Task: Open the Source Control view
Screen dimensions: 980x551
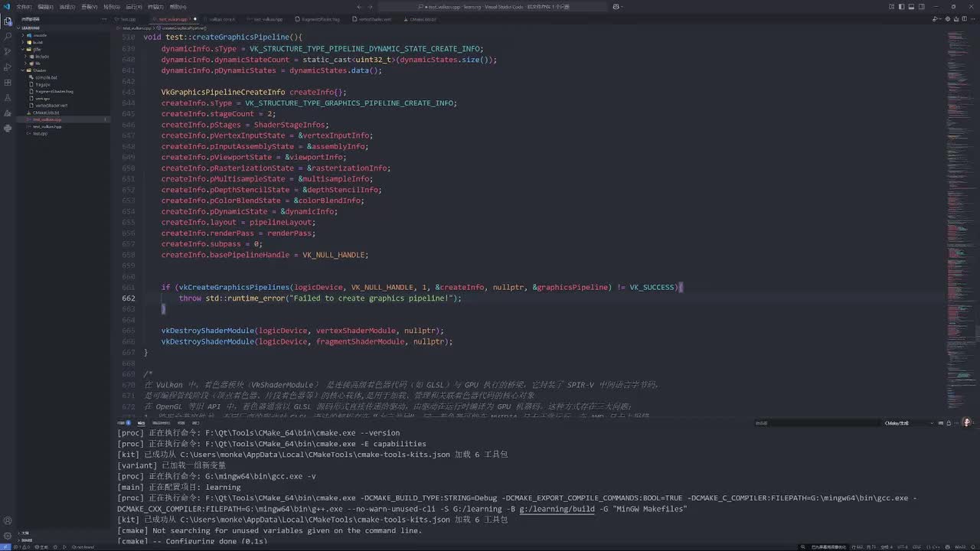Action: pos(8,51)
